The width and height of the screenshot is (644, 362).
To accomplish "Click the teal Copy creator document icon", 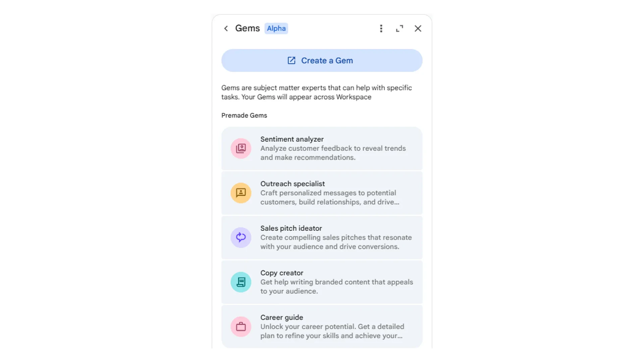I will point(241,282).
